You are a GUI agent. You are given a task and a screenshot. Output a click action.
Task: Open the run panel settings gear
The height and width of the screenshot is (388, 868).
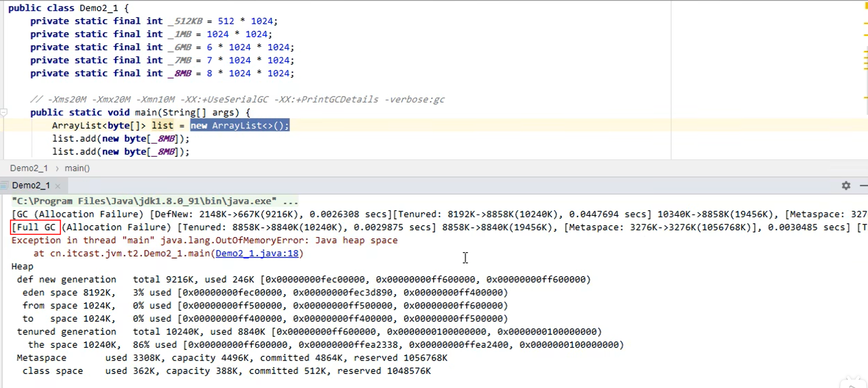coord(846,186)
